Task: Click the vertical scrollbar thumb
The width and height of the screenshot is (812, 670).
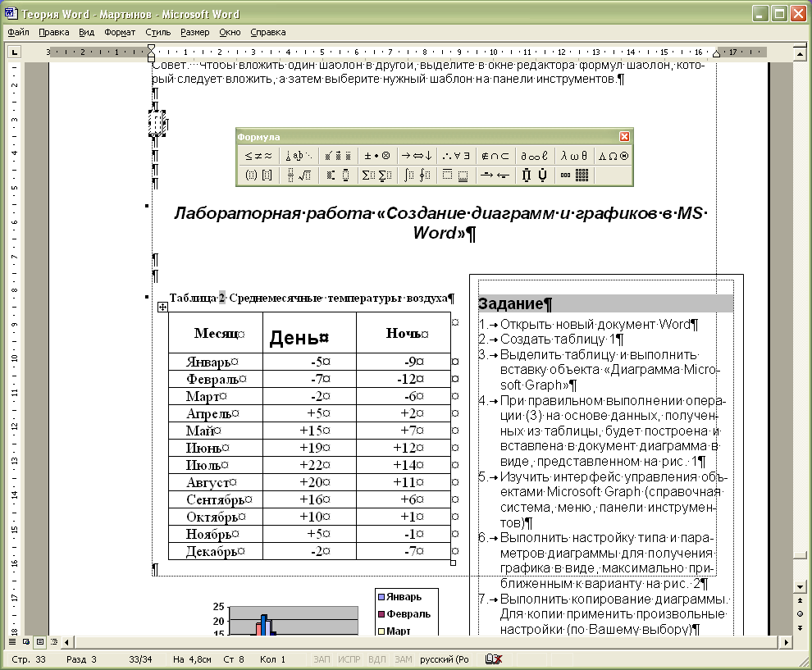Action: 800,554
